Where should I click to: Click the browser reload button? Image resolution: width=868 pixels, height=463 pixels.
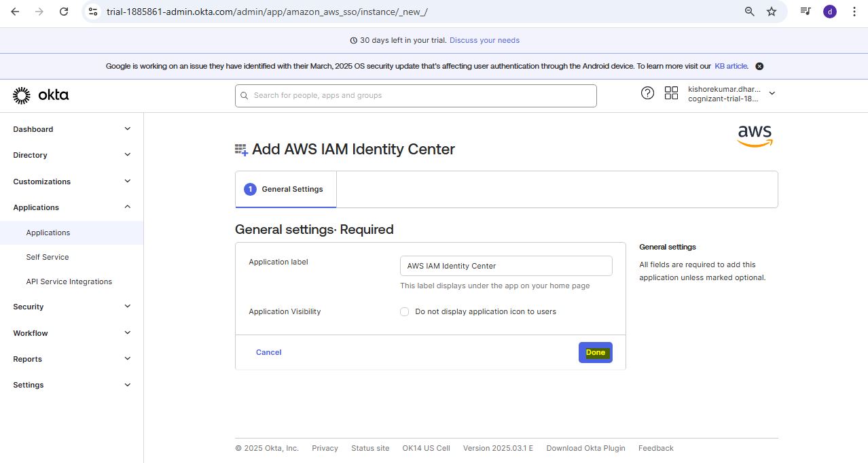63,12
